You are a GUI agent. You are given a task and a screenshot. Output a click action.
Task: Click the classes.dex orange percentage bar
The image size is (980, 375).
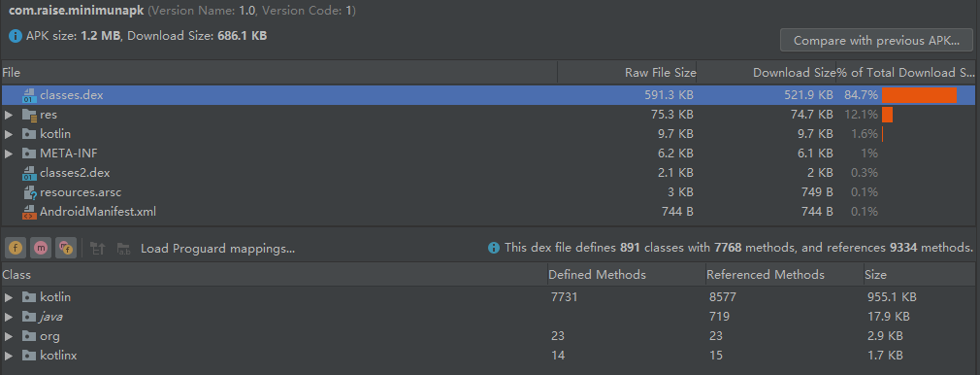pos(920,95)
